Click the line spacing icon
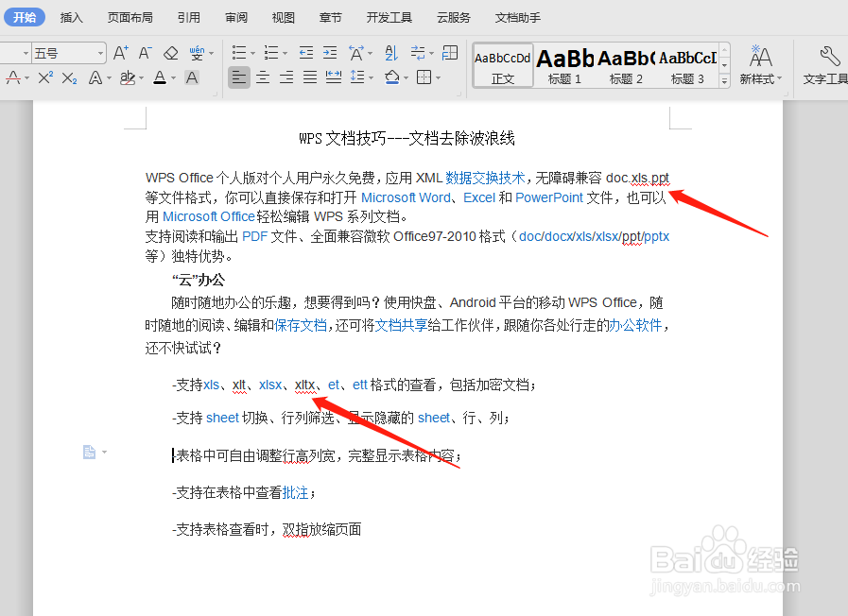 357,77
